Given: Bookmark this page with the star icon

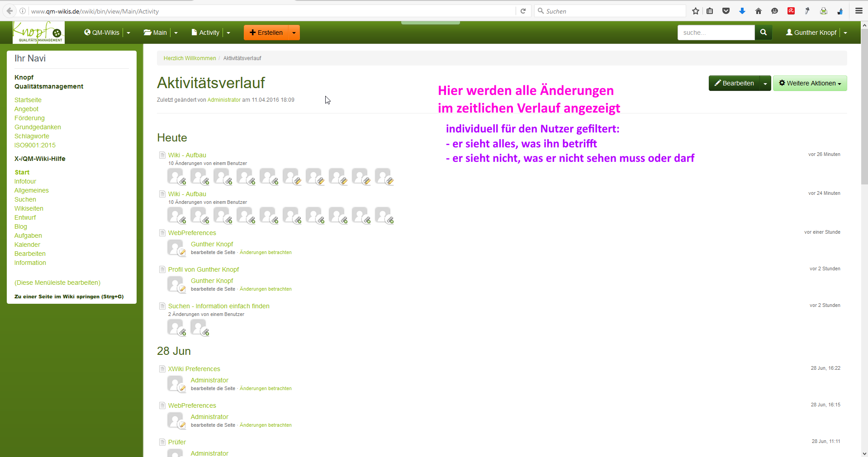Looking at the screenshot, I should click(696, 11).
